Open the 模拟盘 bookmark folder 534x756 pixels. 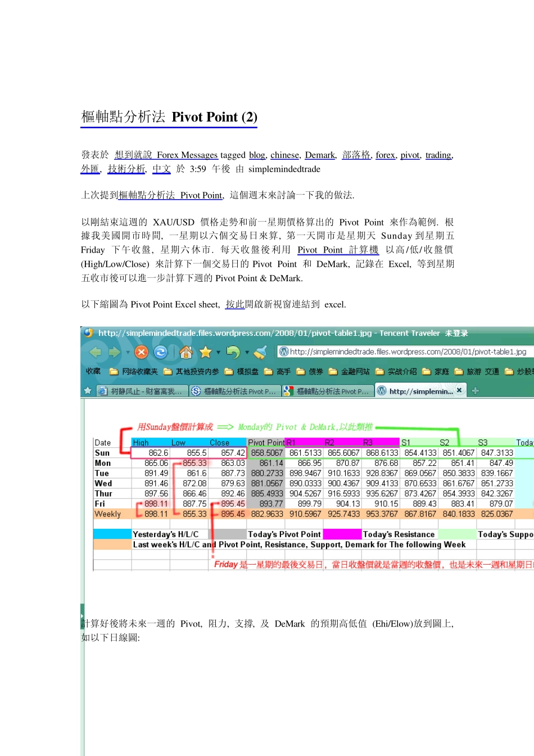[x=242, y=372]
